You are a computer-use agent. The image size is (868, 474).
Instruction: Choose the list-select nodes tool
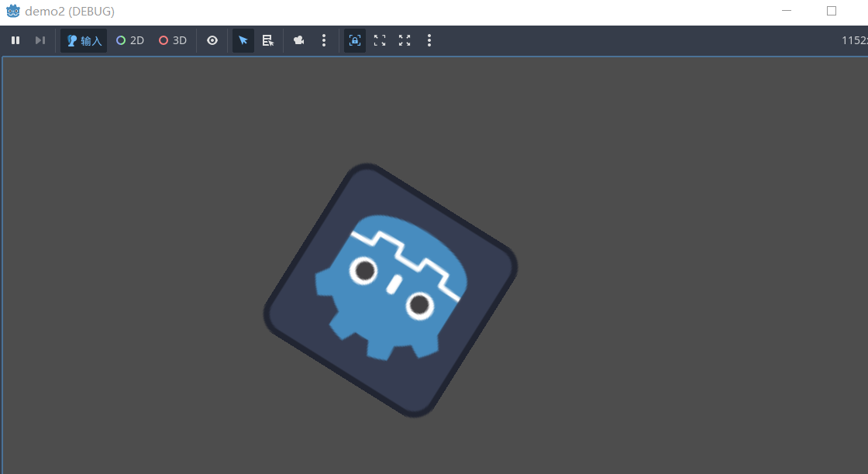[268, 40]
